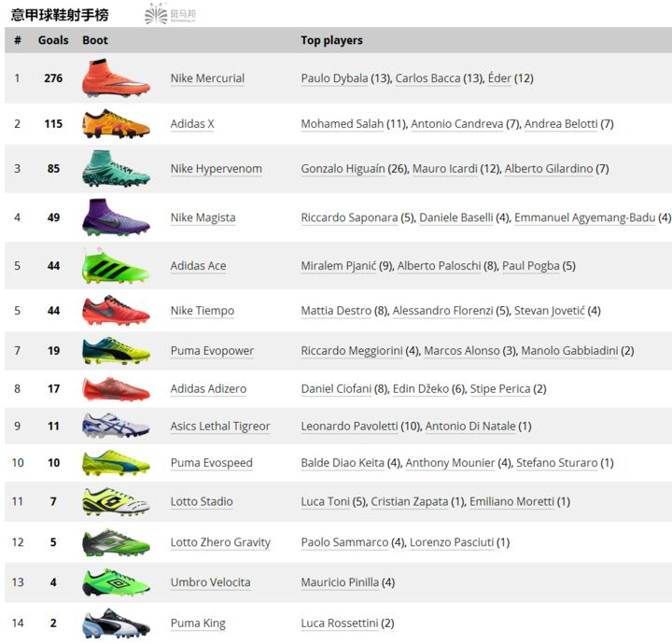Open Daniele Baselli's player link
Screen dimensions: 672x644
click(x=456, y=217)
